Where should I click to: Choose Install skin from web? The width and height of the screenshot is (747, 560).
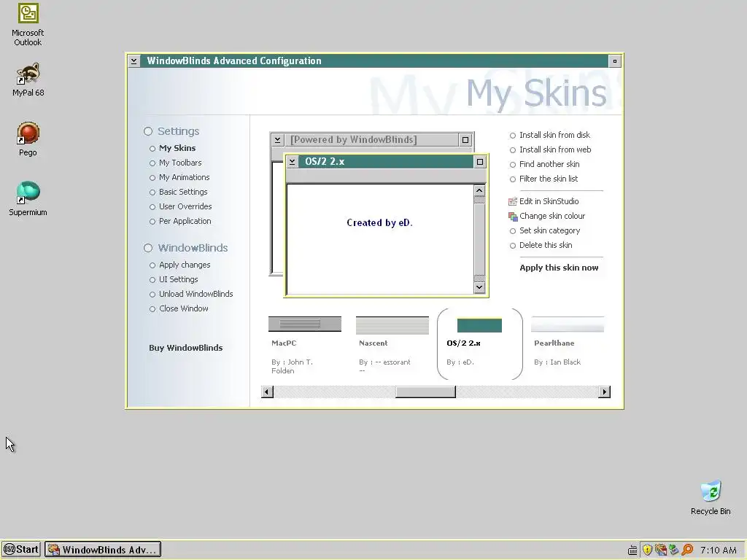click(550, 149)
